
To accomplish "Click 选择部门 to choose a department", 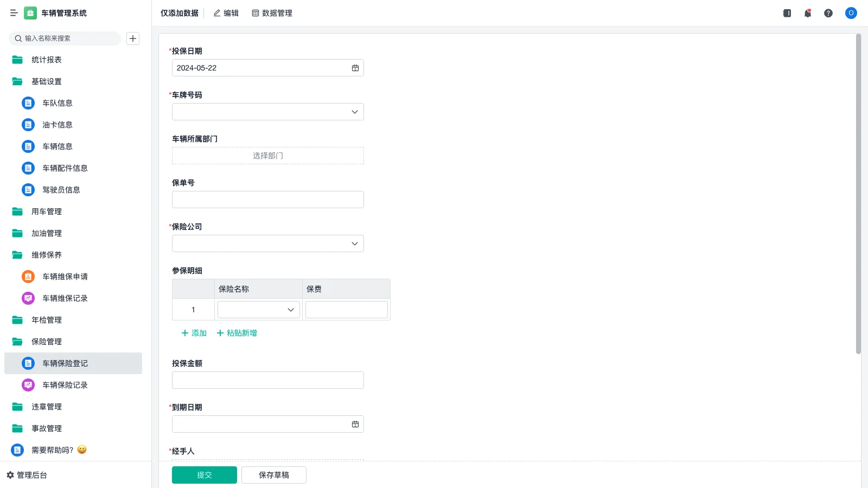I will click(267, 156).
